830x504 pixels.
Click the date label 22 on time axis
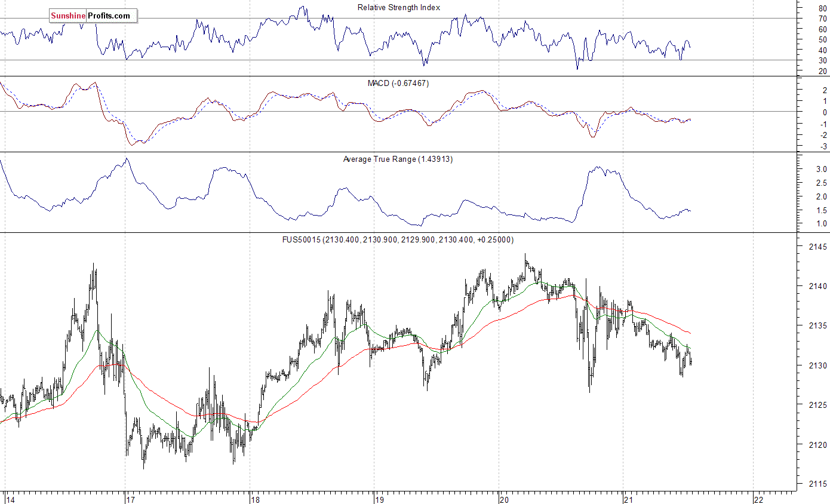click(759, 499)
